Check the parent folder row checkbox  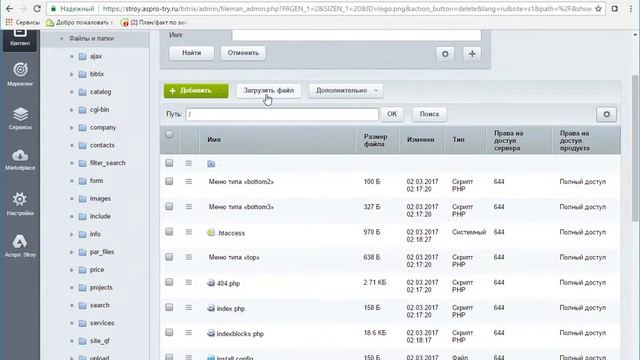(169, 163)
